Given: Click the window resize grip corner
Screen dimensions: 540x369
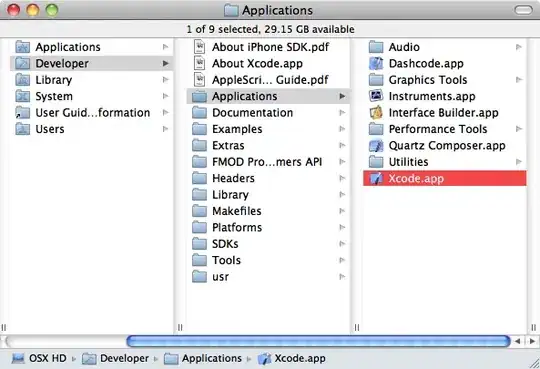Looking at the screenshot, I should [534, 363].
